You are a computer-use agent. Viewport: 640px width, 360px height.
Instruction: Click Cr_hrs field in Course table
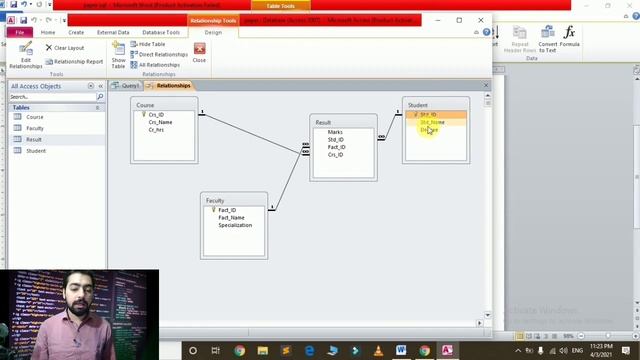[x=156, y=130]
